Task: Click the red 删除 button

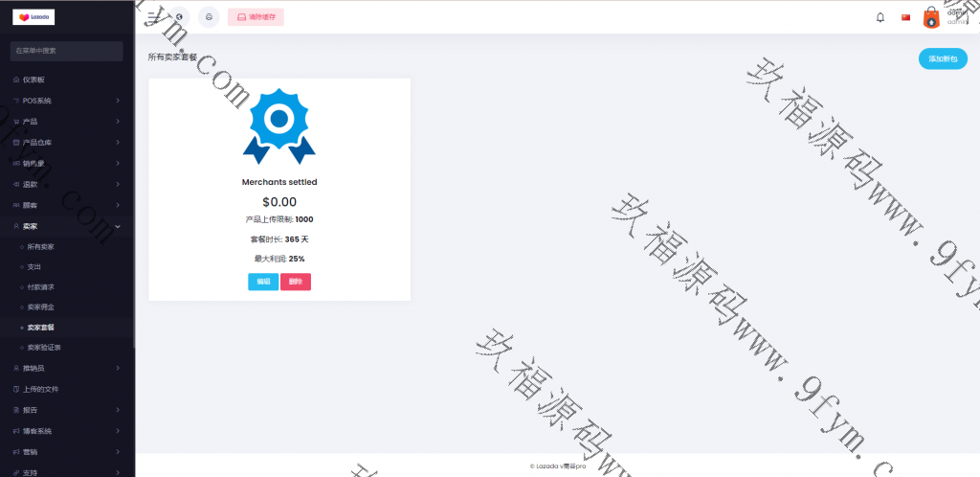Action: pos(296,282)
